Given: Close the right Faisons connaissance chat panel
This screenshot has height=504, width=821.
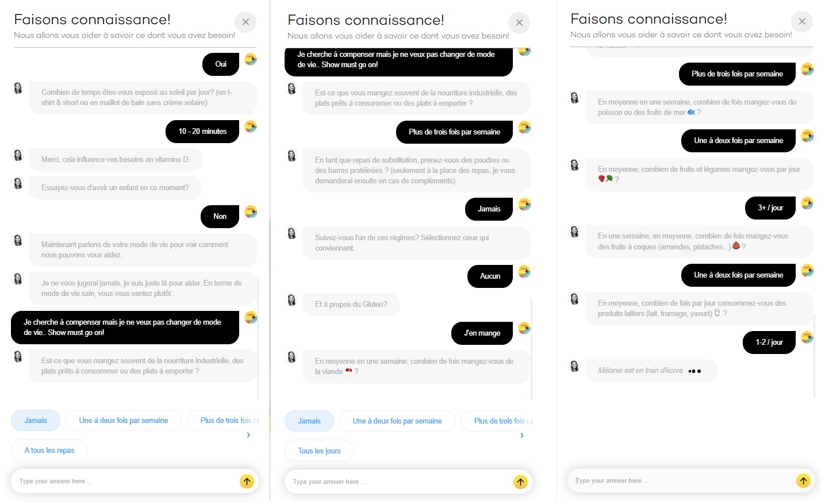Looking at the screenshot, I should coord(802,22).
